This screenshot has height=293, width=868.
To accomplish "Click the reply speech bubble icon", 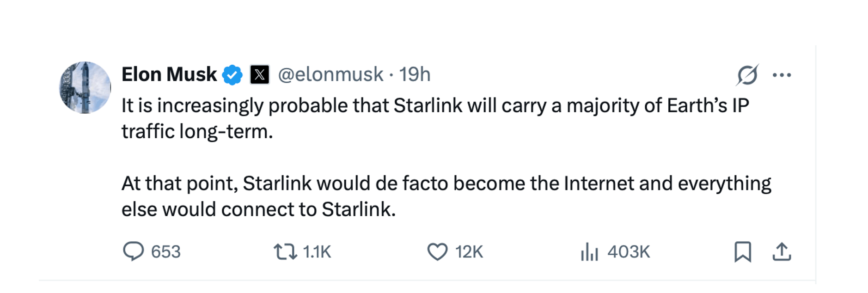I will 134,251.
